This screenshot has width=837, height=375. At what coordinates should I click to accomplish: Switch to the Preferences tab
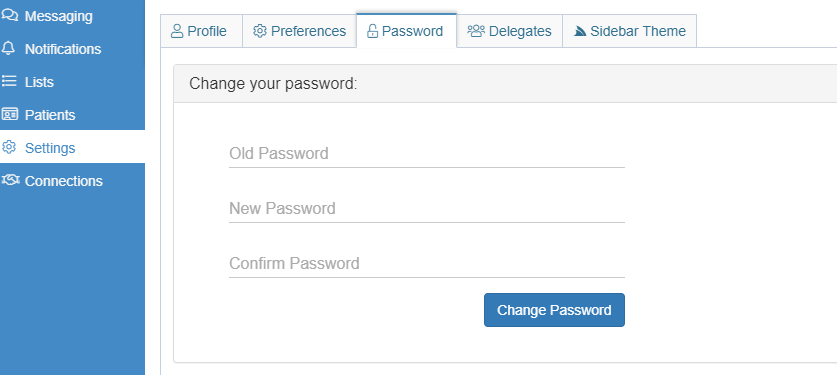point(299,31)
